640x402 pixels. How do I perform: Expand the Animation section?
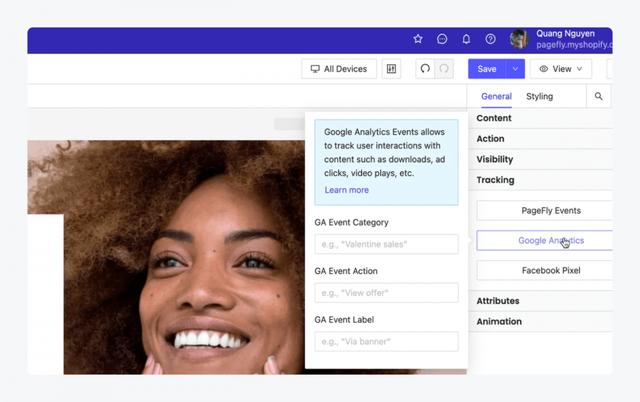tap(499, 322)
